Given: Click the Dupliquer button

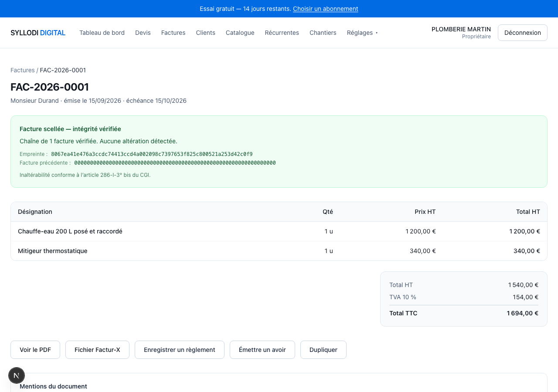Looking at the screenshot, I should point(323,350).
